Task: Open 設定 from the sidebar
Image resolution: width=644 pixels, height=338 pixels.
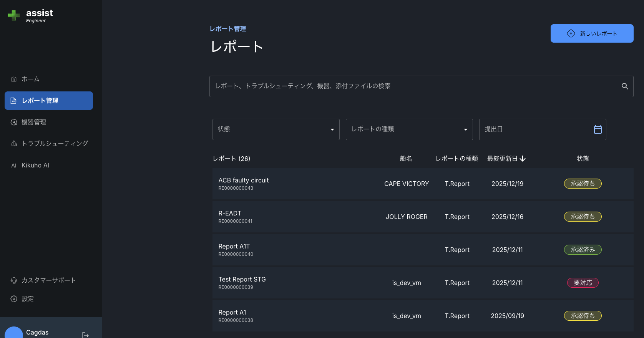Action: [x=49, y=299]
